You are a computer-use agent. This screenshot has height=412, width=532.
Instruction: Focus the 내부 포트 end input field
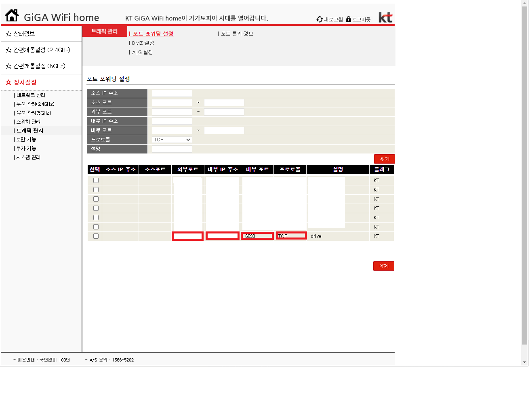point(224,130)
